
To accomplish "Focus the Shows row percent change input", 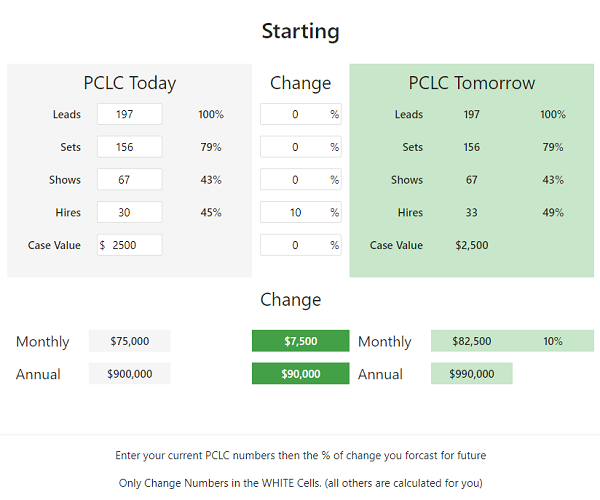I will 294,180.
